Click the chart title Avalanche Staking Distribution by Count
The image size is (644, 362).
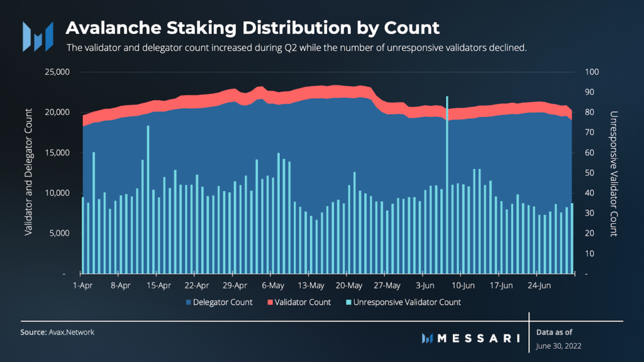coord(252,28)
